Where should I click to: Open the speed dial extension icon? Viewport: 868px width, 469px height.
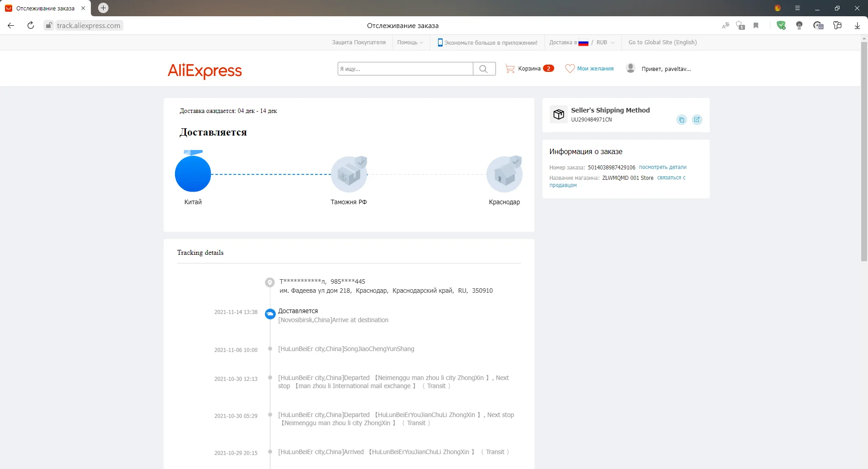[x=818, y=26]
